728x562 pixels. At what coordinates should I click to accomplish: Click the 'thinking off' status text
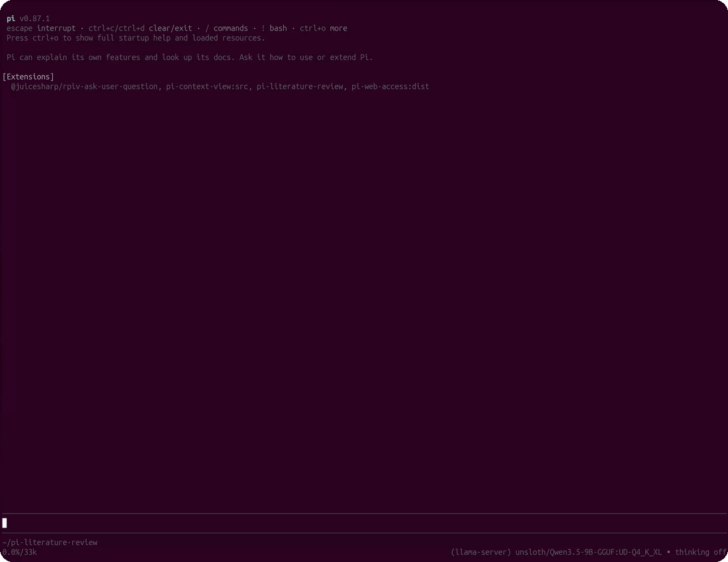(x=701, y=552)
